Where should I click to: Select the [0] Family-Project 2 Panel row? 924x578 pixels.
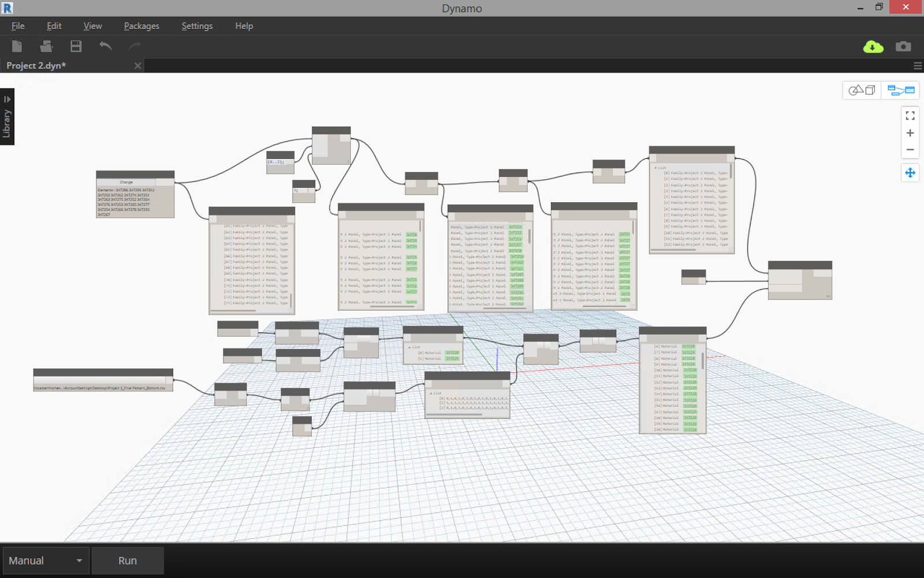point(696,173)
